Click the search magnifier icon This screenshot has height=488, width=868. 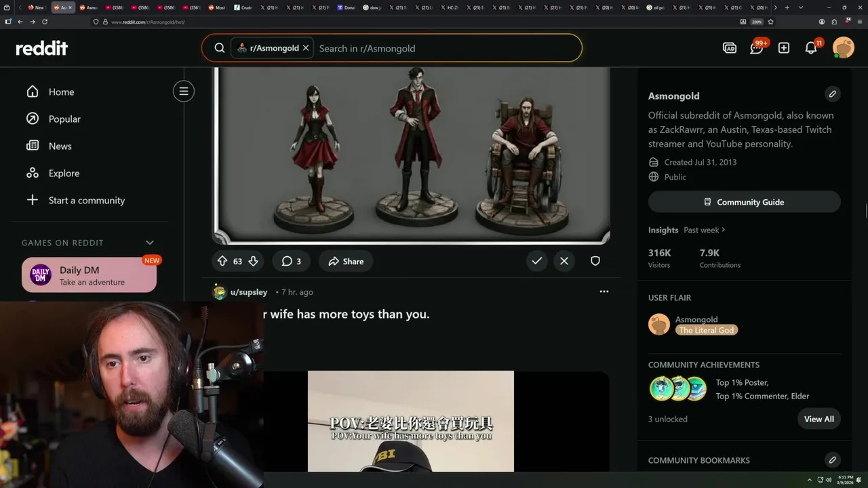220,48
